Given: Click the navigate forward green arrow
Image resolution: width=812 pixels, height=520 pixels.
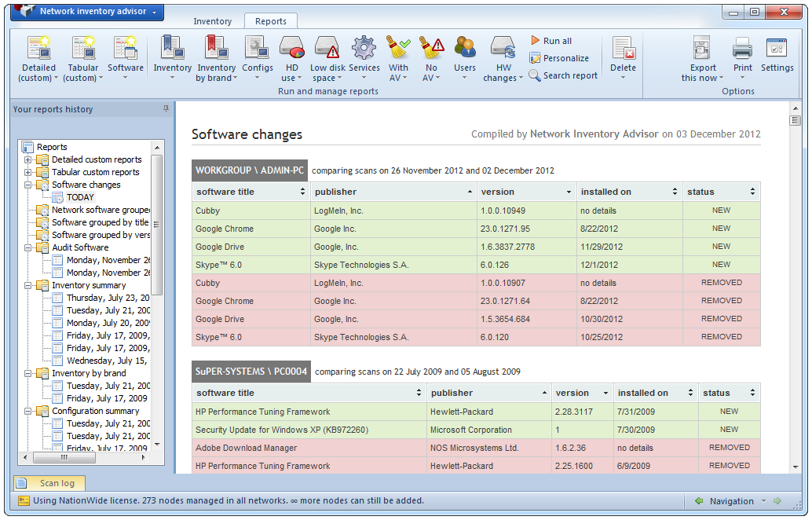Looking at the screenshot, I should click(x=777, y=501).
